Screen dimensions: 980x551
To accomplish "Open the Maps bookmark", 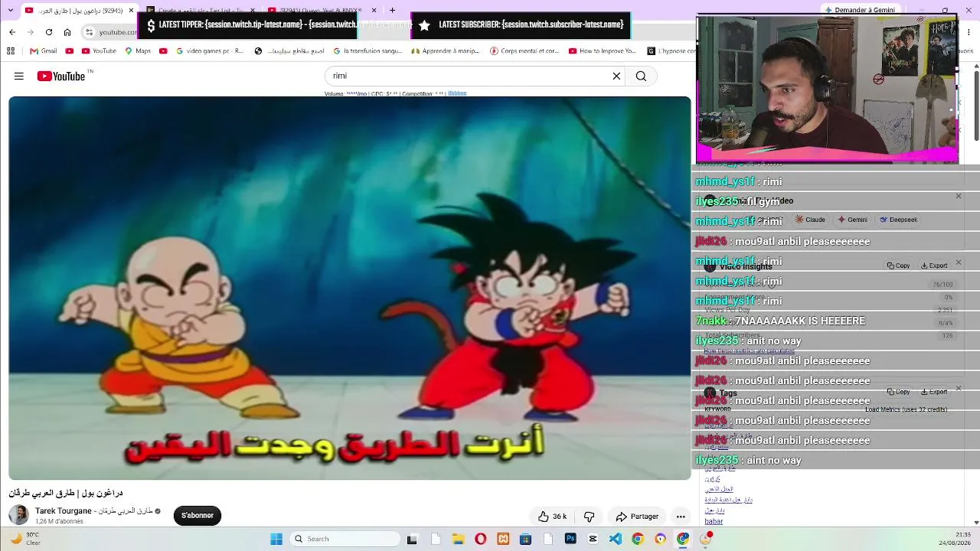I will coord(137,51).
